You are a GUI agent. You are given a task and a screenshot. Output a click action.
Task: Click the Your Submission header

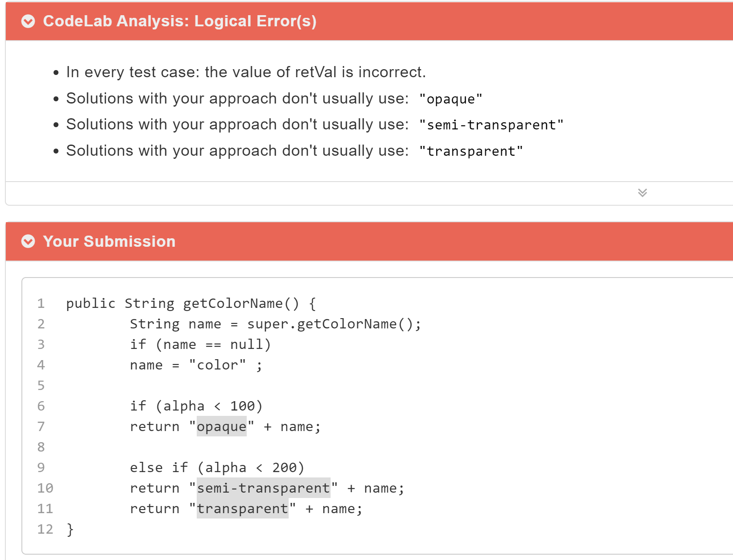click(108, 241)
